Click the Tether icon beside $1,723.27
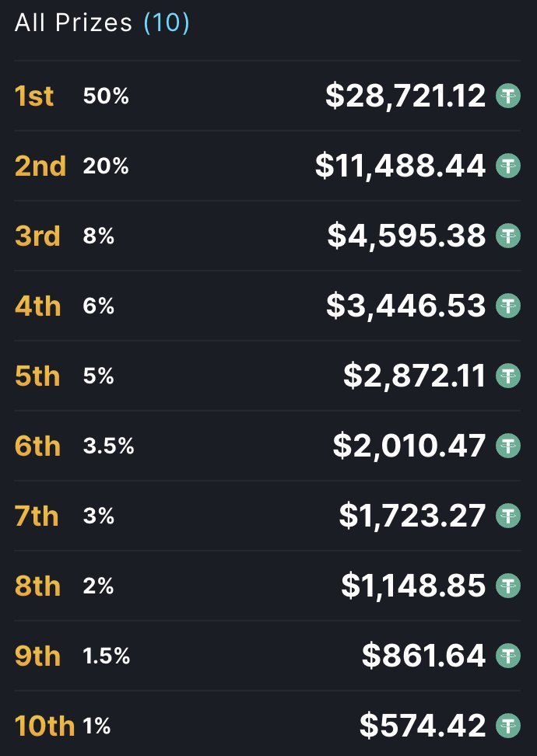 click(x=508, y=516)
